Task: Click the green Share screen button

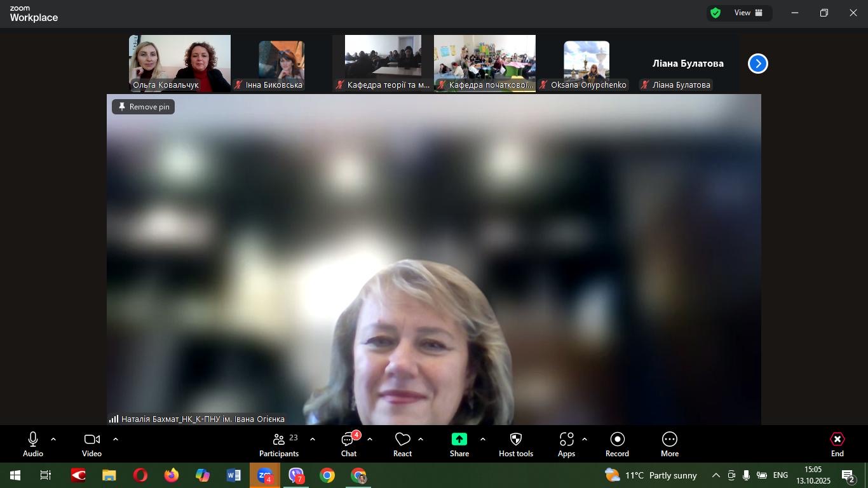Action: pyautogui.click(x=459, y=444)
